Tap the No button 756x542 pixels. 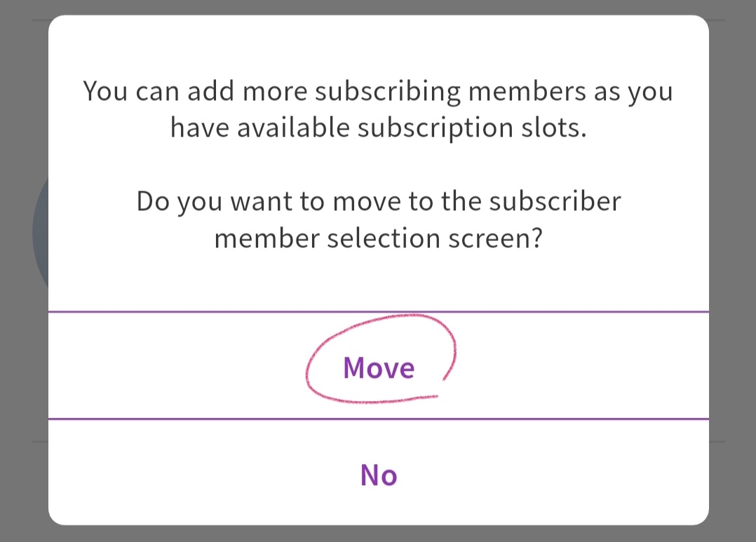[x=379, y=475]
